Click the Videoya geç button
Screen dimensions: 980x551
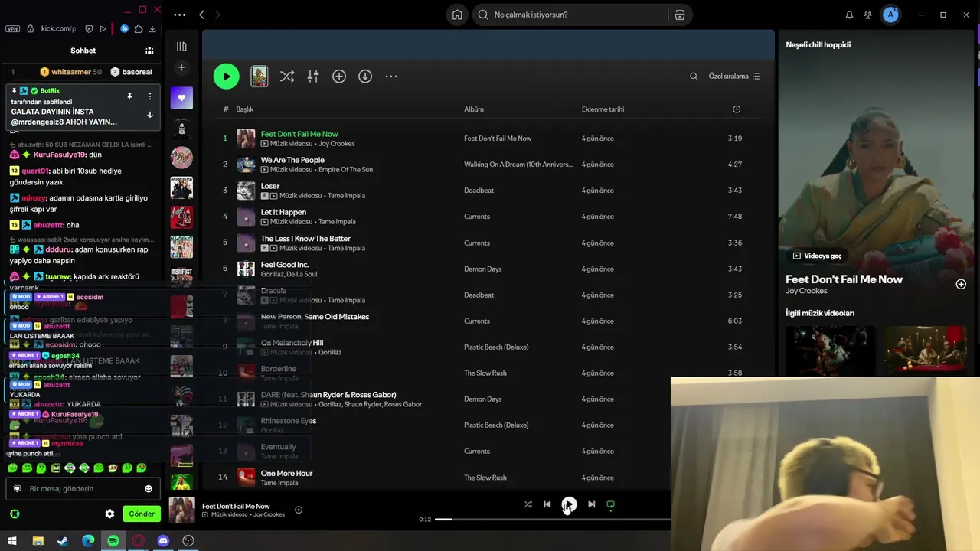tap(817, 256)
